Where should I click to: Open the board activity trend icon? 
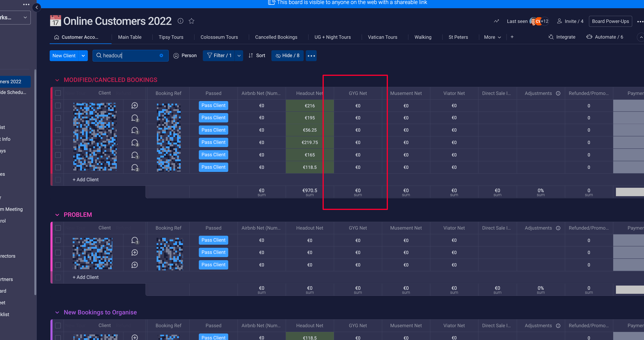(496, 21)
